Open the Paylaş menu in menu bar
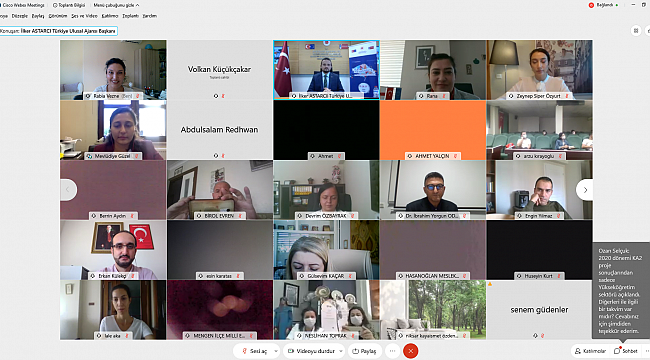Screen dimensions: 650x360 click(38, 16)
